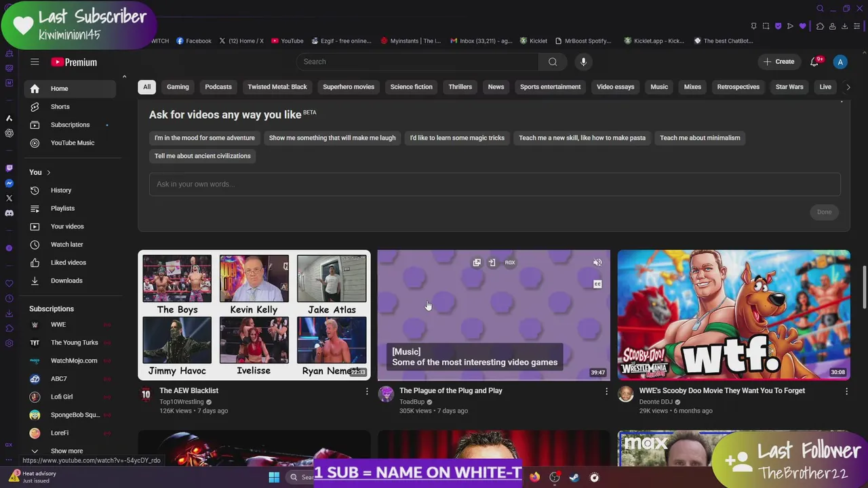The height and width of the screenshot is (488, 868).
Task: Select the Superhero movies chip
Action: [x=349, y=87]
